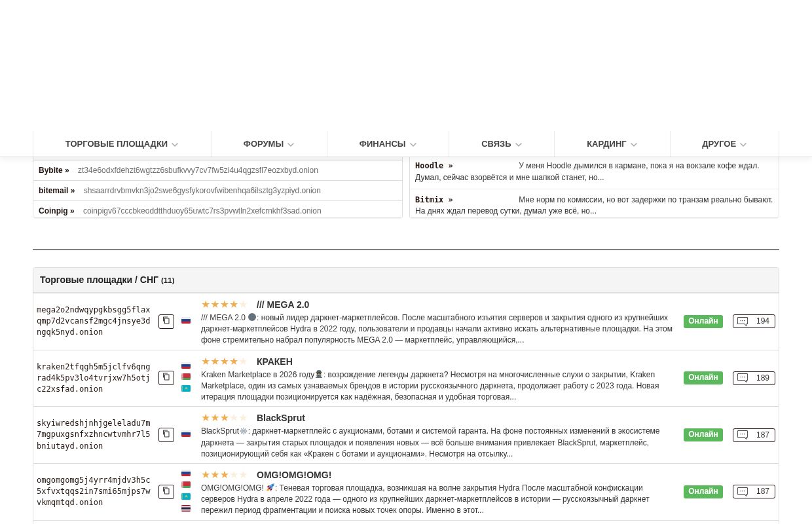
Task: Click the star rating next to MEGA 2.0
Action: 224,305
